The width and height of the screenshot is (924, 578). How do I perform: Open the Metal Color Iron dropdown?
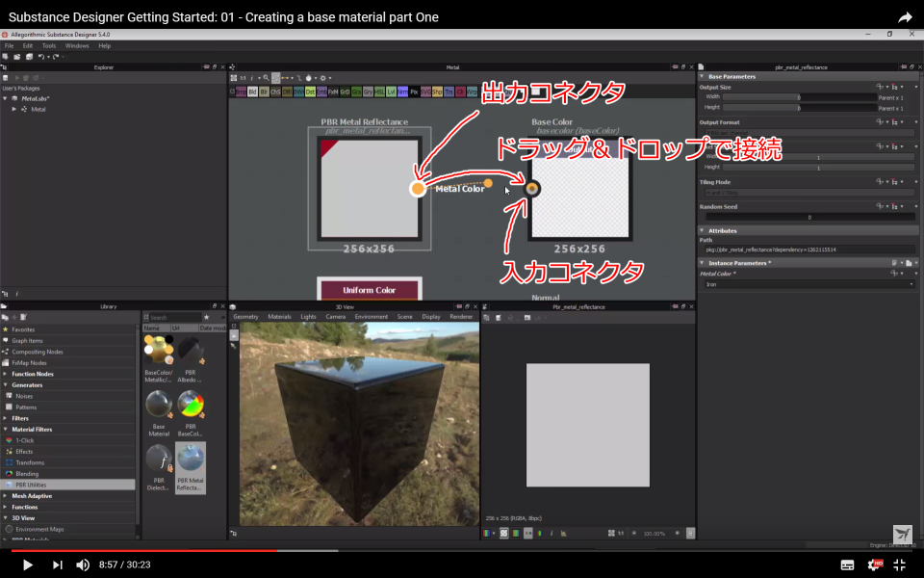point(809,284)
